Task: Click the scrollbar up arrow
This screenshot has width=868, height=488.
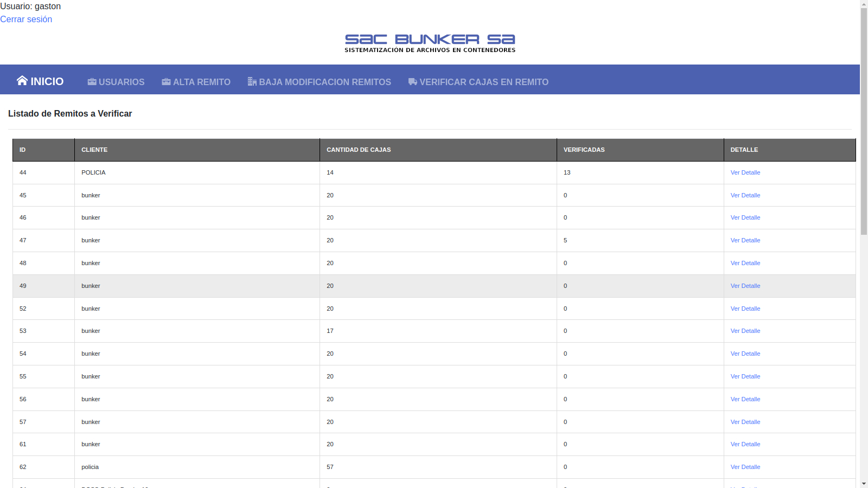Action: coord(864,4)
